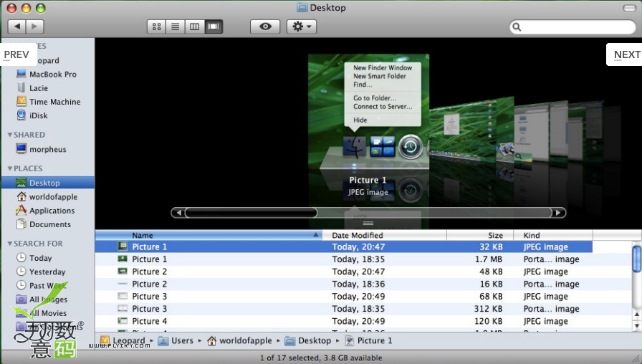Go back with the toolbar arrow
The height and width of the screenshot is (364, 642).
pyautogui.click(x=16, y=27)
